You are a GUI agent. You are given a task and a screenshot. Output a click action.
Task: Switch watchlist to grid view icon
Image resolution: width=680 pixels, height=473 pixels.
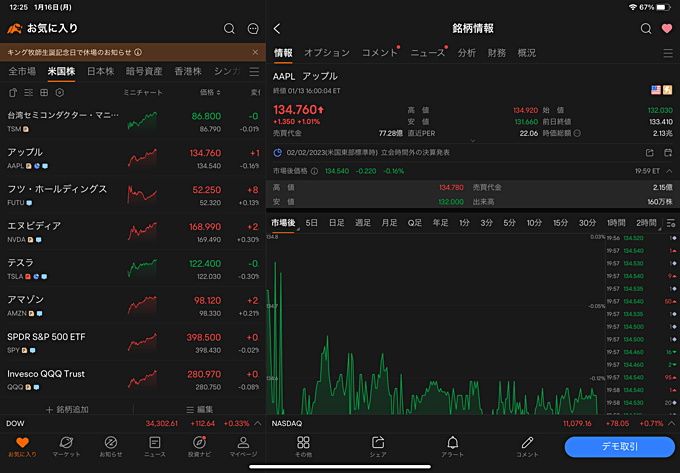[44, 92]
